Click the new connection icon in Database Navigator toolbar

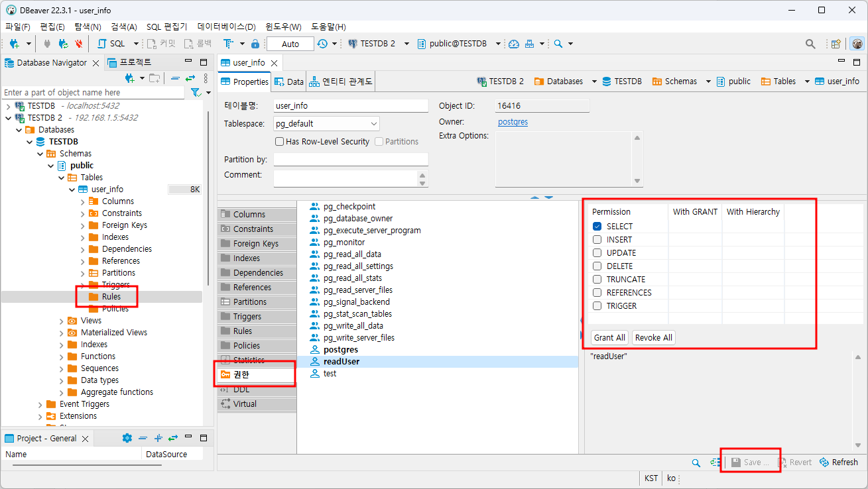click(x=130, y=78)
